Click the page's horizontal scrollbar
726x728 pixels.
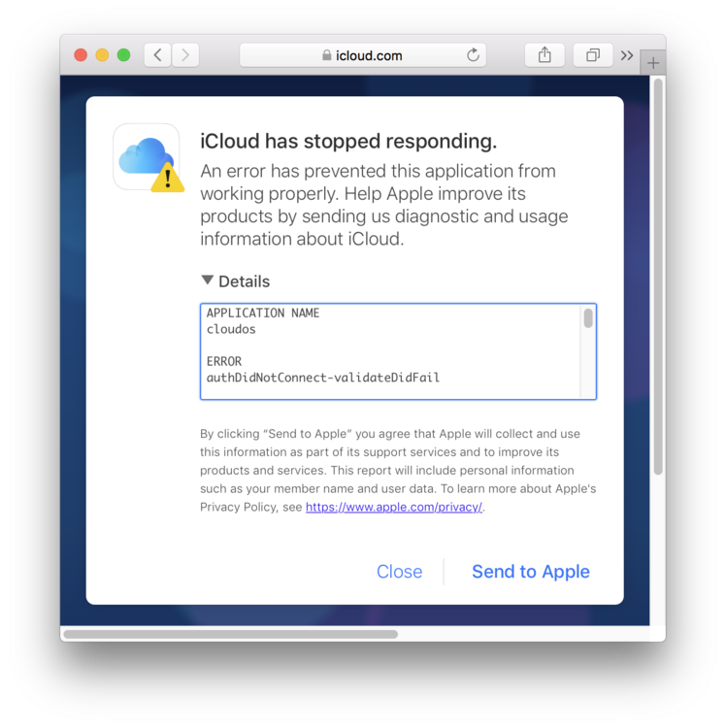tap(231, 634)
